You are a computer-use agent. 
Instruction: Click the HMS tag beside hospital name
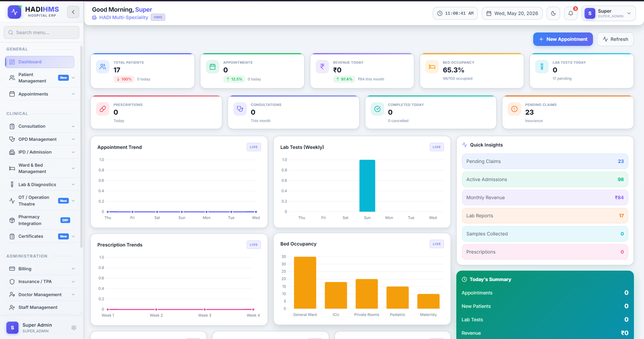coord(158,17)
